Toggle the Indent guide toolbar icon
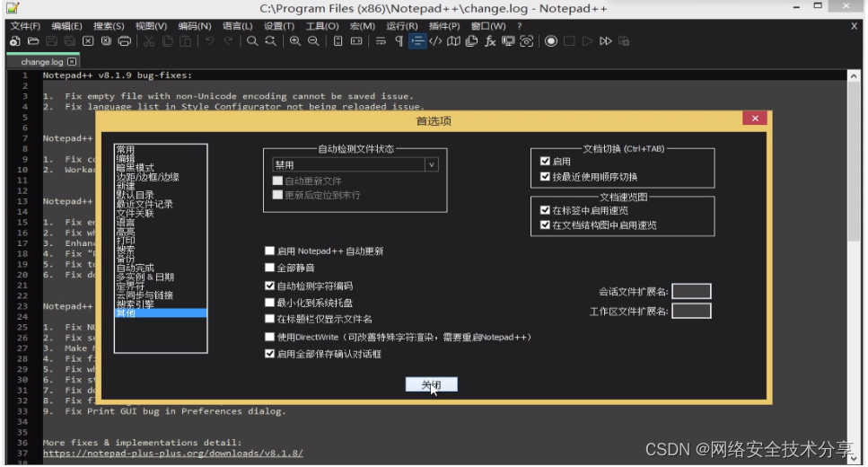This screenshot has height=467, width=868. 417,41
